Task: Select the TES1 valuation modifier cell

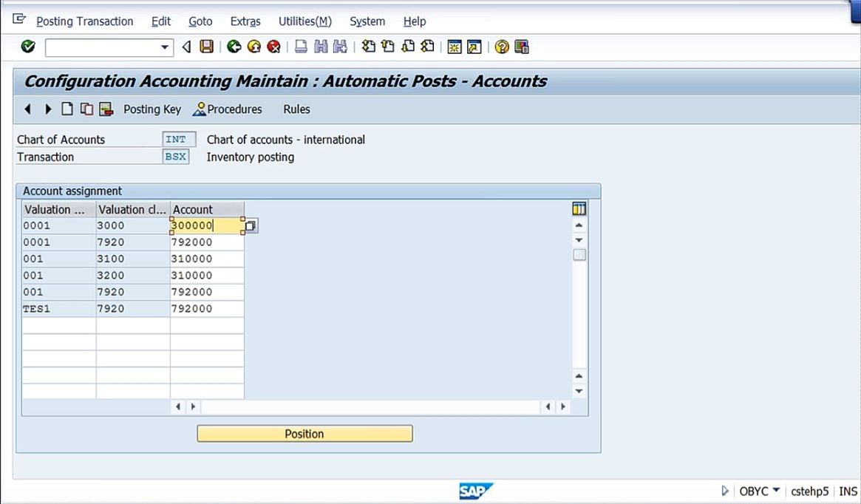Action: [x=58, y=309]
